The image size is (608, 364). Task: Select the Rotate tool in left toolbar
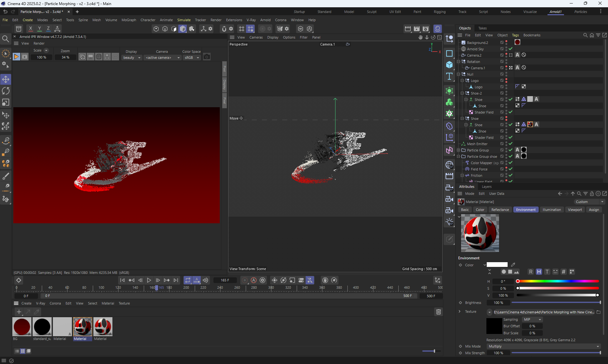[x=6, y=91]
